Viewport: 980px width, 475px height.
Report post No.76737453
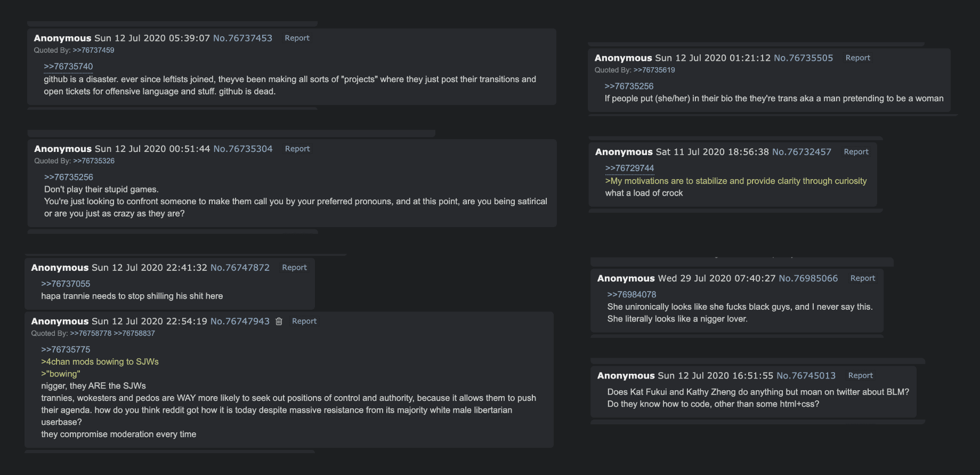click(297, 38)
